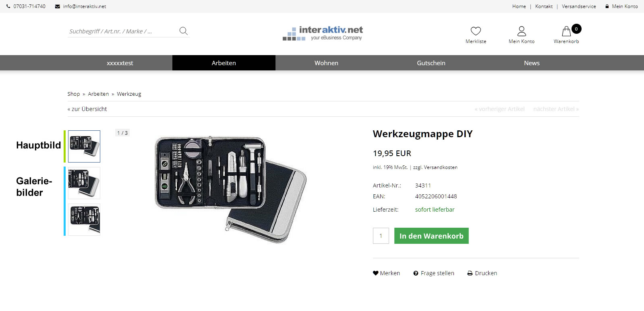Image resolution: width=644 pixels, height=311 pixels.
Task: Click the quantity input field
Action: 381,236
